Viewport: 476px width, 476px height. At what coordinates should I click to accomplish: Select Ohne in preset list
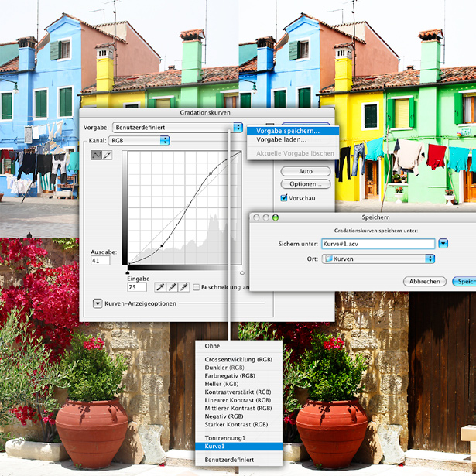(238, 346)
